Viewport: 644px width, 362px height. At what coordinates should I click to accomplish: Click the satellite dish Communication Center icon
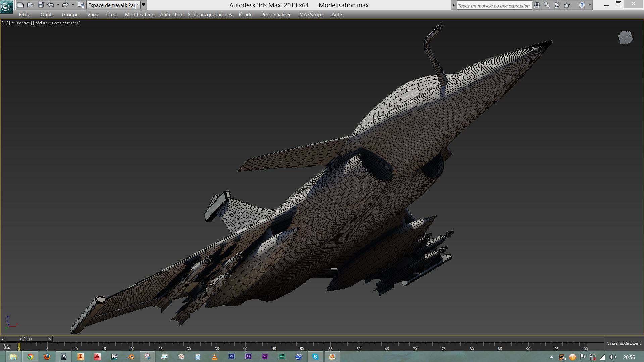(557, 5)
